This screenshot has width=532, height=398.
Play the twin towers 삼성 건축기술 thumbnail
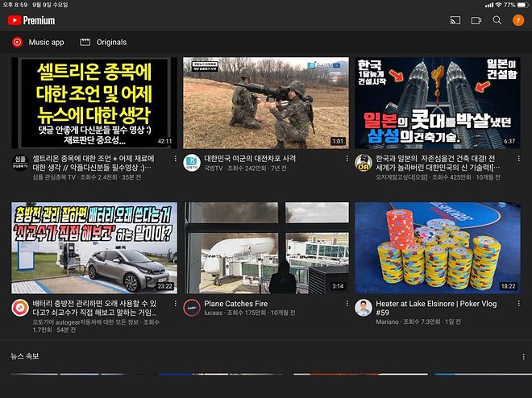pos(438,102)
